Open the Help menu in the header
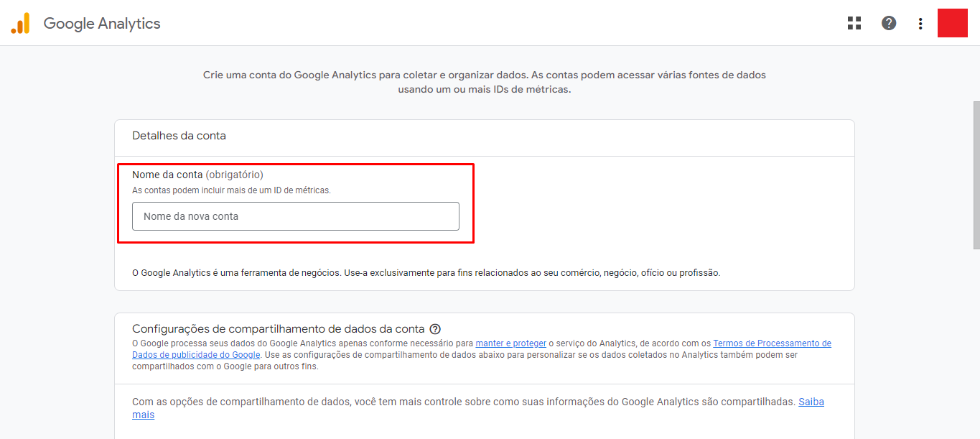The height and width of the screenshot is (439, 980). tap(889, 23)
